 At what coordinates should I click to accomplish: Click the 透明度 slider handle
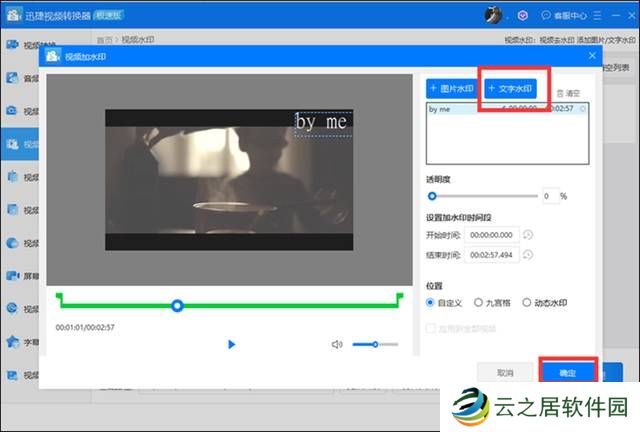point(432,197)
